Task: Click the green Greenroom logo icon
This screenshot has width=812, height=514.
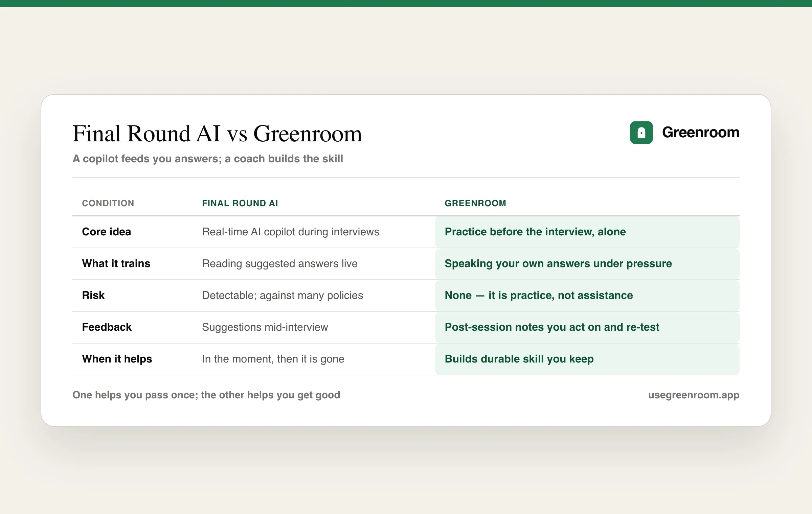Action: [641, 133]
